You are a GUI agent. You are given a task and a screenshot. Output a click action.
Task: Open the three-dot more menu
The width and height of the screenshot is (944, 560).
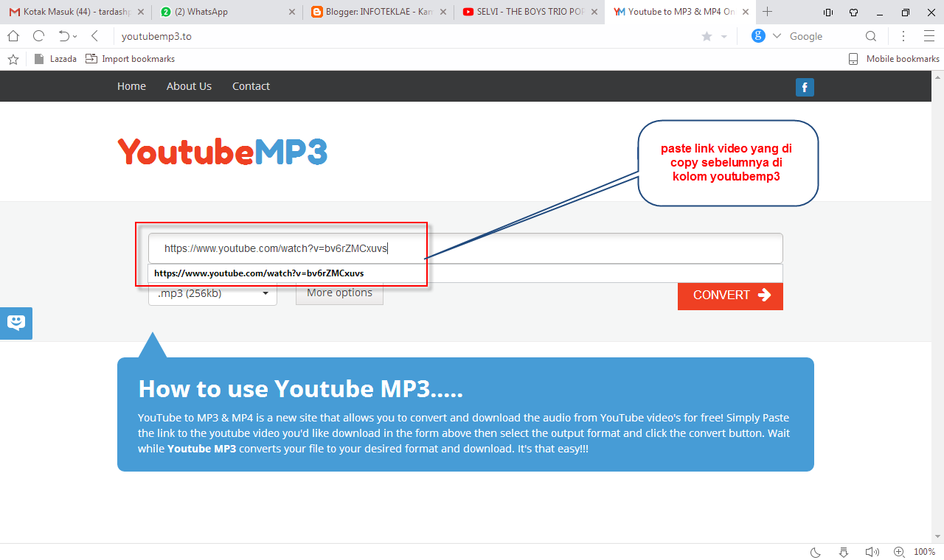point(903,36)
